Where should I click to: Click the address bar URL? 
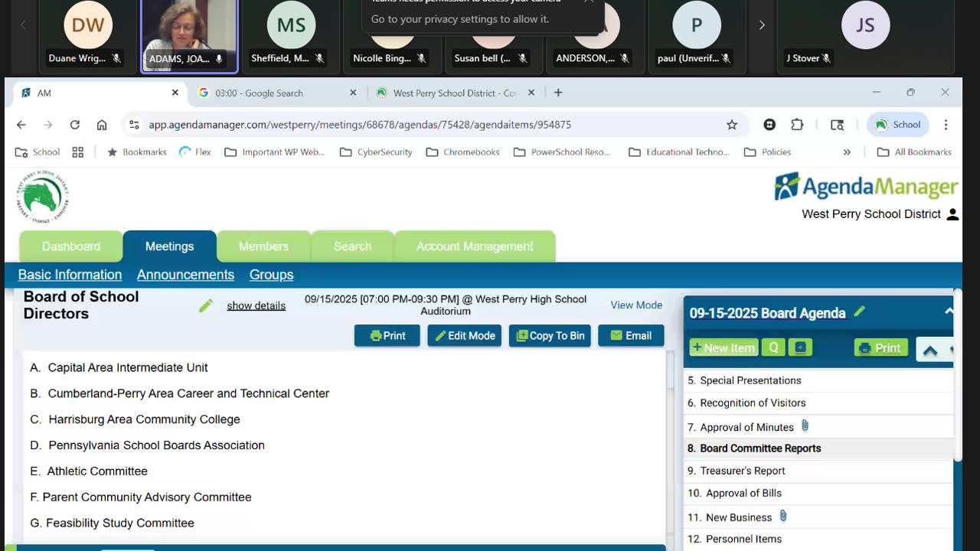360,125
